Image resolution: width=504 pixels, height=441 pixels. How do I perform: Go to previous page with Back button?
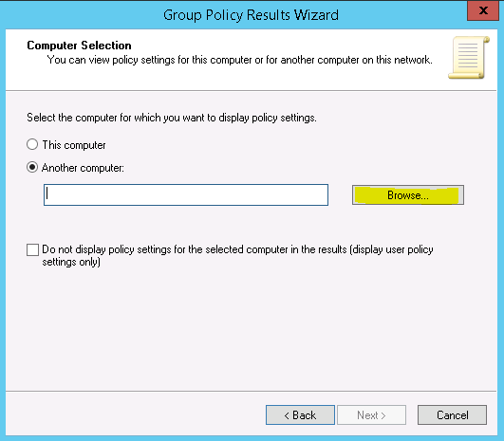pos(300,415)
